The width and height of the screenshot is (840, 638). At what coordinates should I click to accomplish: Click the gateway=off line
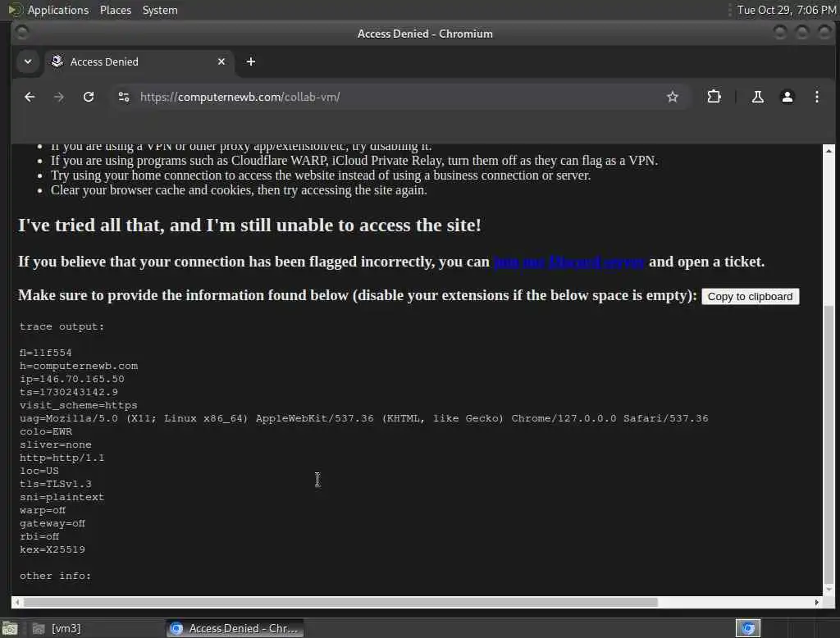click(x=52, y=523)
